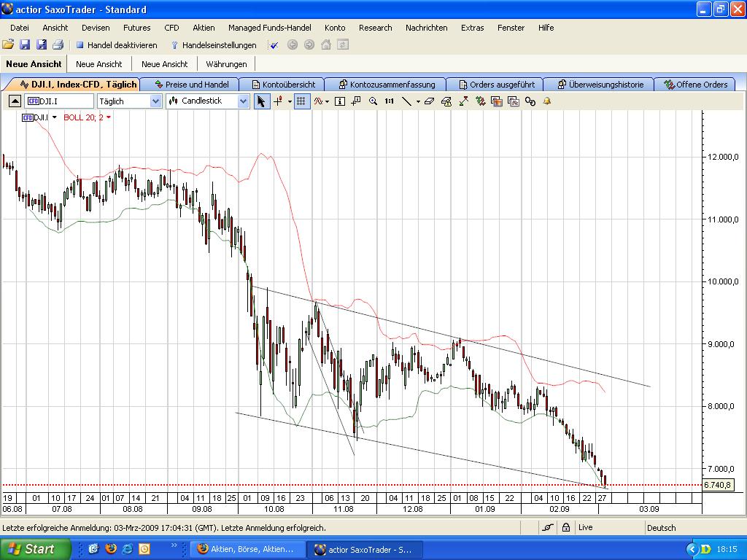Open the chart info box icon
The width and height of the screenshot is (747, 560).
click(339, 101)
